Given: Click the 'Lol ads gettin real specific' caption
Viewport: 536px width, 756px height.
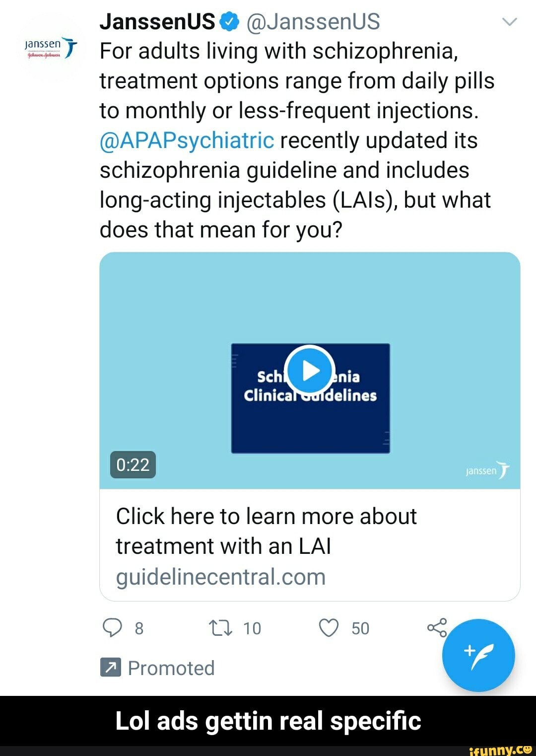Looking at the screenshot, I should pos(268,721).
